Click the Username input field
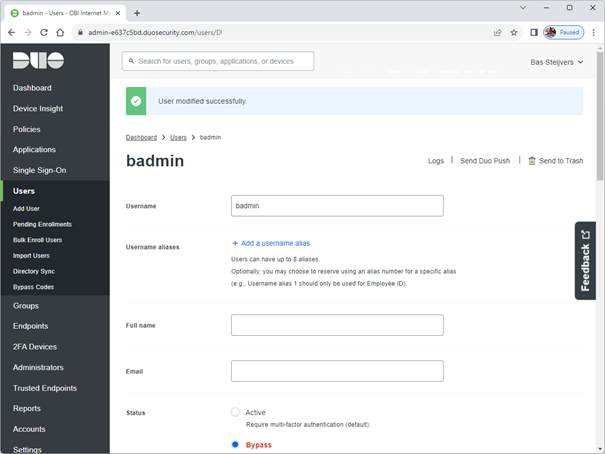Viewport: 605px width, 454px height. 337,206
